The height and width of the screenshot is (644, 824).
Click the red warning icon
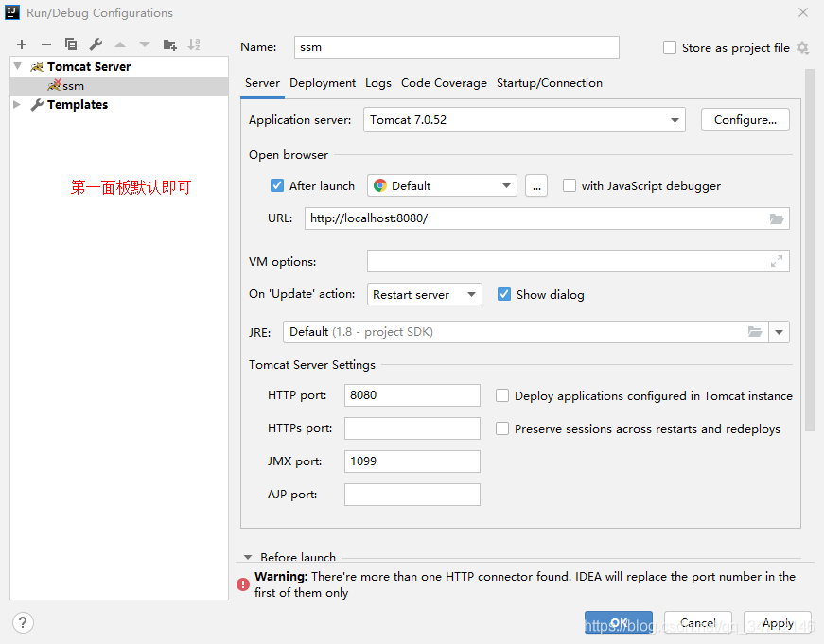point(243,584)
